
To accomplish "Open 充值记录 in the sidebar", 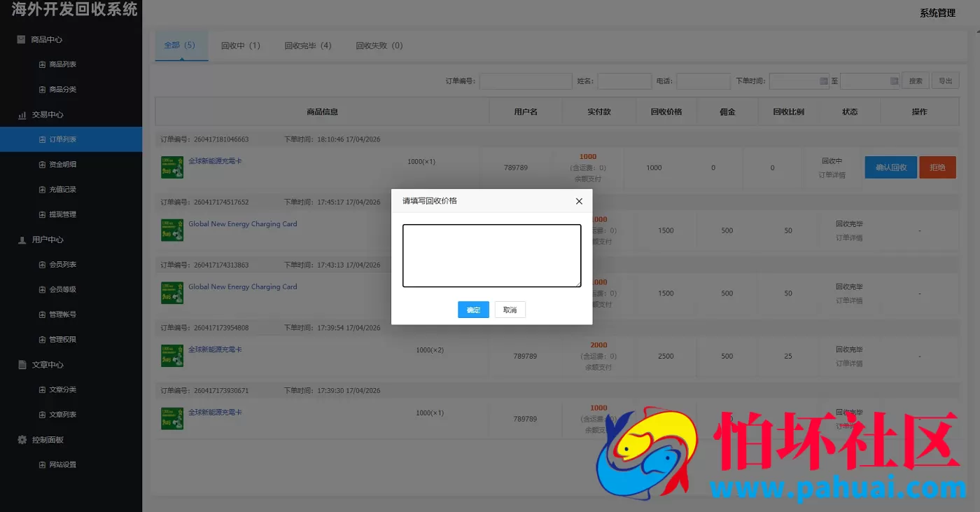I will pyautogui.click(x=62, y=190).
